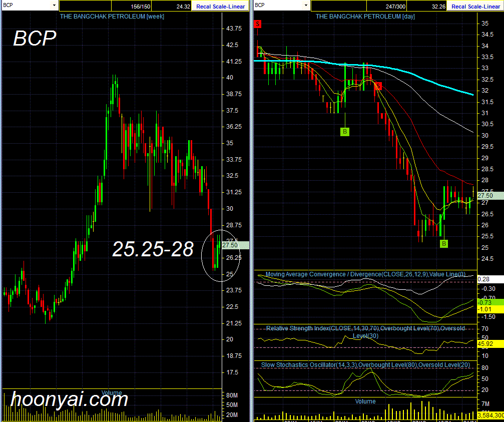Image resolution: width=504 pixels, height=422 pixels.
Task: Click the 27.50 price tag on daily axis
Action: [x=490, y=195]
